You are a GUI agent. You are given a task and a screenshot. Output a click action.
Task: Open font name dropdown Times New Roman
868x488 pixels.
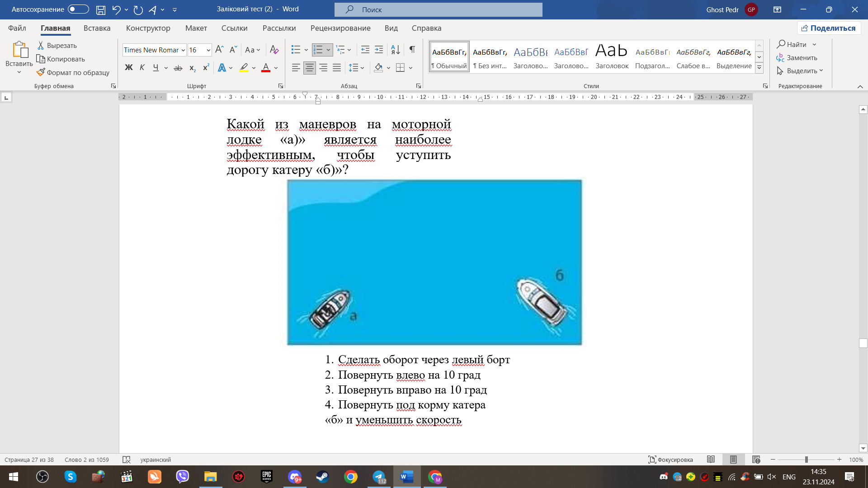point(183,50)
